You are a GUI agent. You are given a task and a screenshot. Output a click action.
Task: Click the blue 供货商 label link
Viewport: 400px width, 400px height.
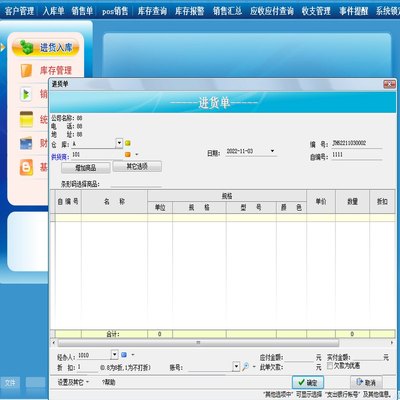pos(60,157)
